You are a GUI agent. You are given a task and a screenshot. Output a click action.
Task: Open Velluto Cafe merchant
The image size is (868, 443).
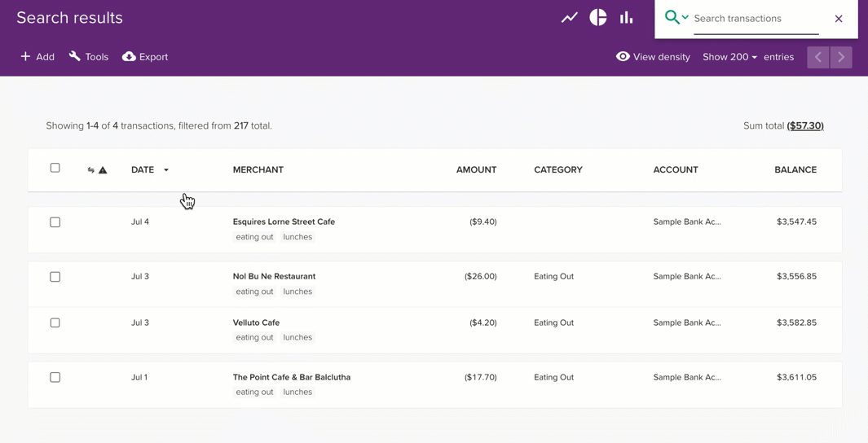[256, 322]
